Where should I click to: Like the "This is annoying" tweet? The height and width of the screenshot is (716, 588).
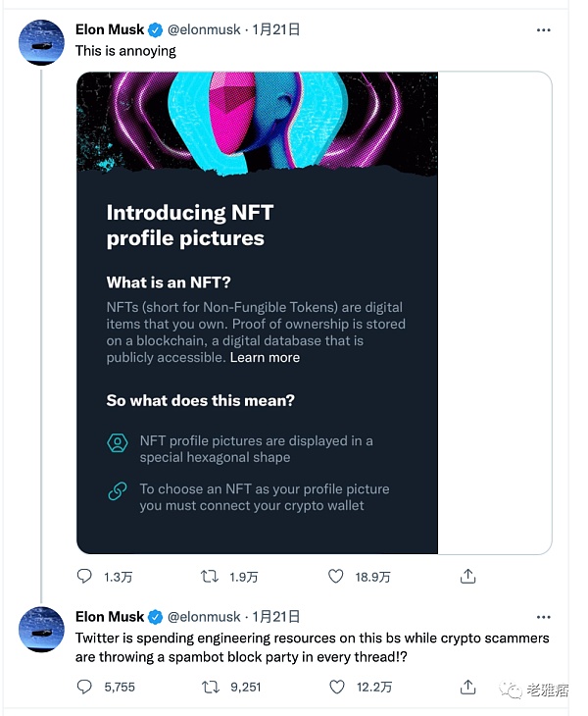pos(335,577)
